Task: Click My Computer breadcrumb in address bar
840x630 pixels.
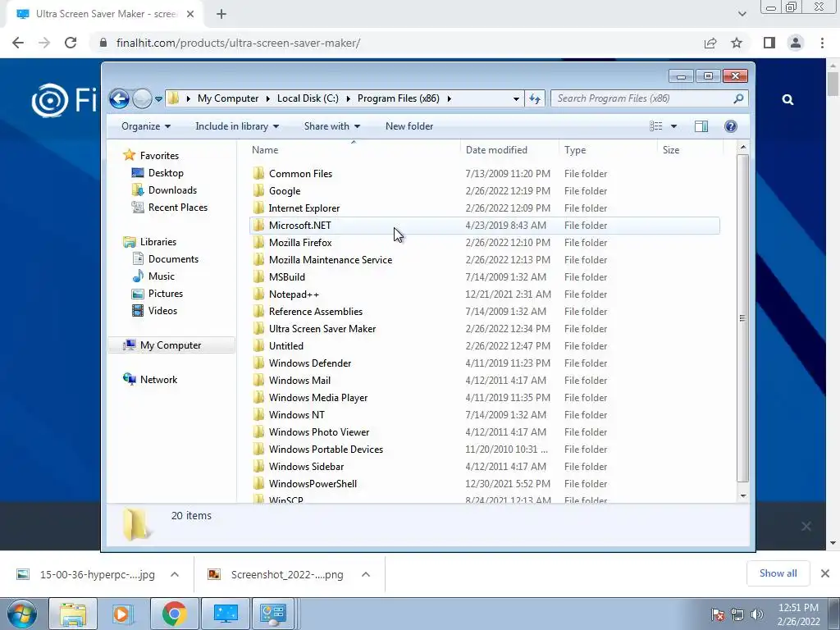Action: pos(228,98)
